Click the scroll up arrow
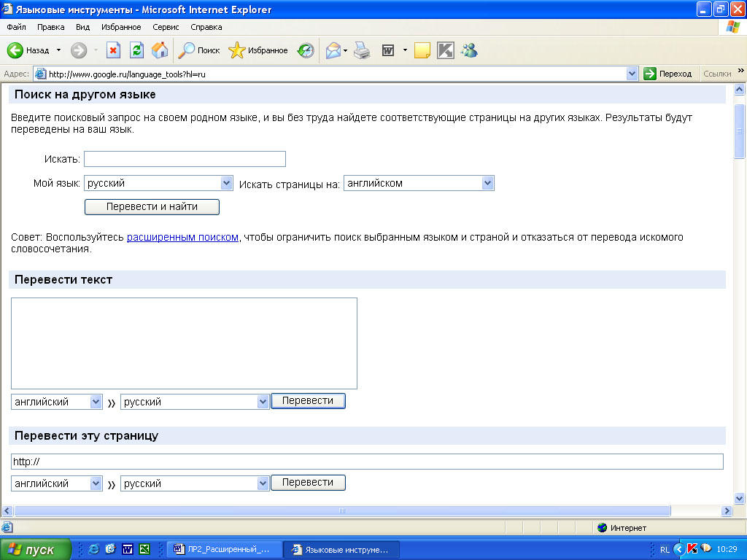747x560 pixels. 740,90
